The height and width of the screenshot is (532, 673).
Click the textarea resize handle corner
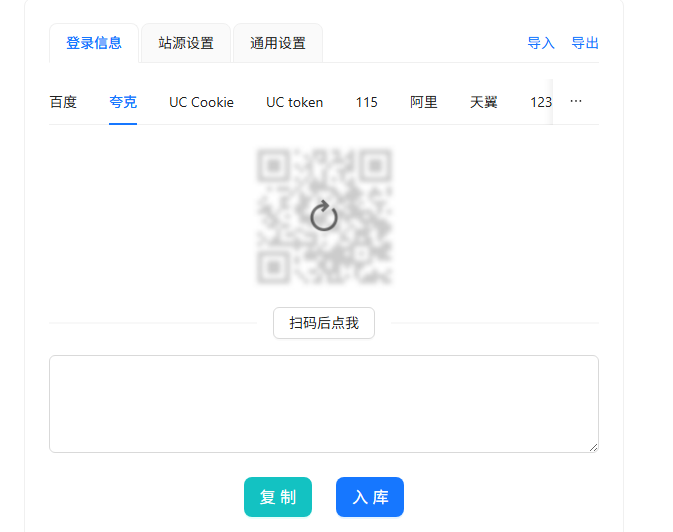point(594,448)
